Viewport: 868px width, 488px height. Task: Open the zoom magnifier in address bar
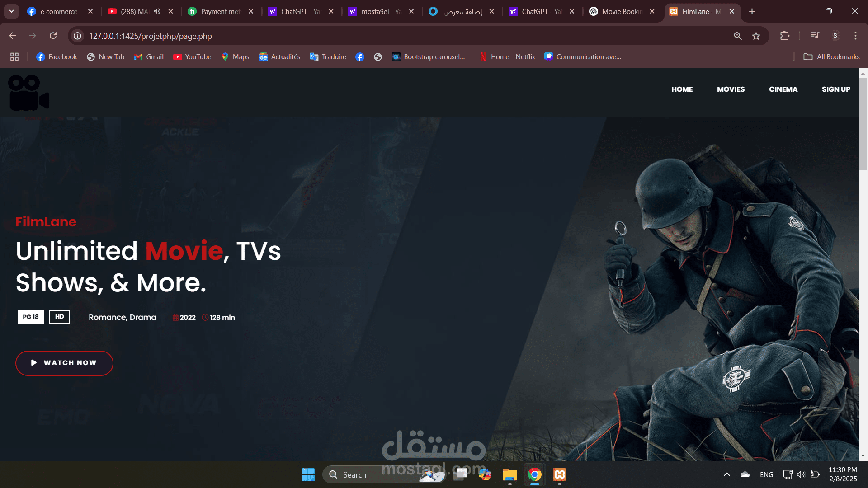(737, 36)
